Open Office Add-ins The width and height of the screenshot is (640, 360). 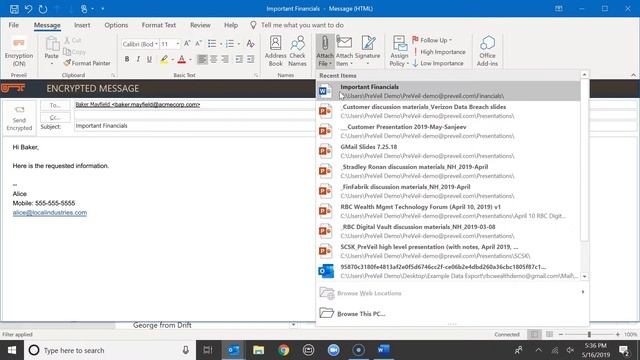(x=487, y=51)
